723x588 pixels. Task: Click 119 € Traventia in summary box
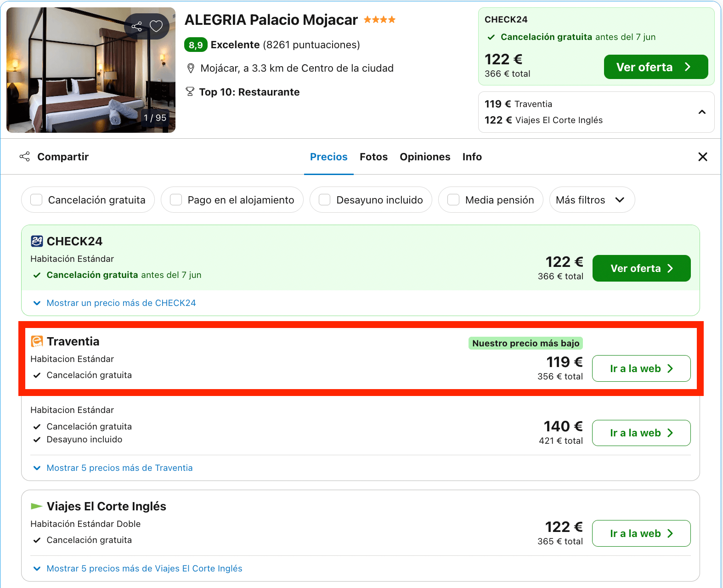(519, 104)
